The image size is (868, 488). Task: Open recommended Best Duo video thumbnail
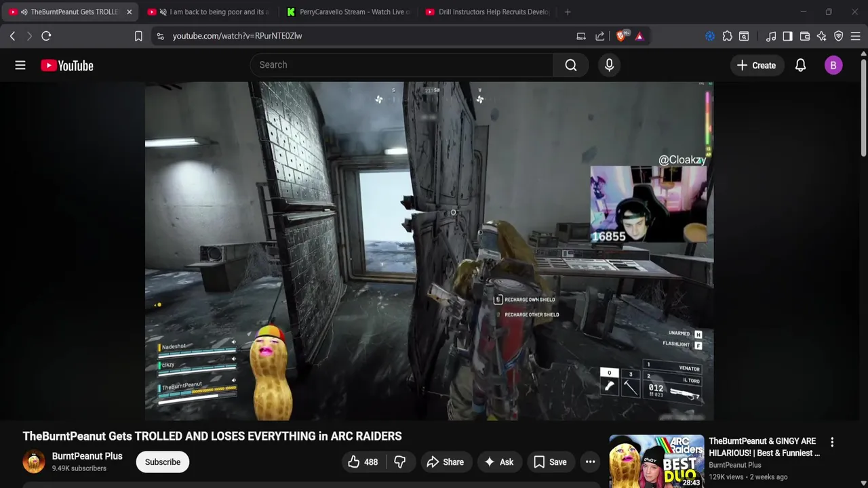pyautogui.click(x=656, y=462)
